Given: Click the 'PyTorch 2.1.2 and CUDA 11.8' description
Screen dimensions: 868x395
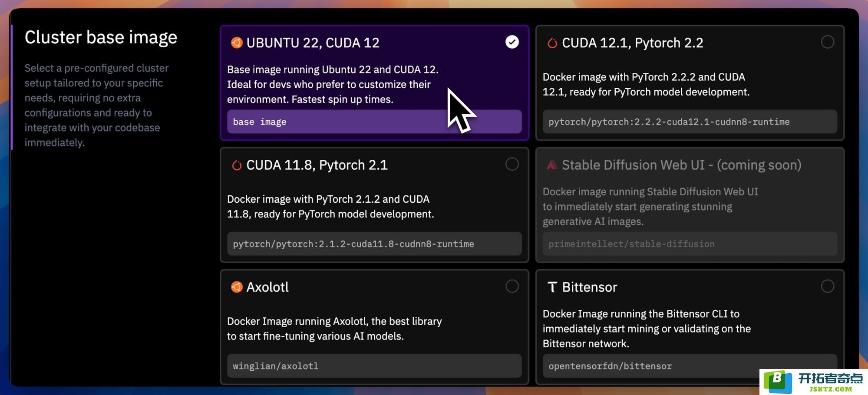Looking at the screenshot, I should click(330, 206).
